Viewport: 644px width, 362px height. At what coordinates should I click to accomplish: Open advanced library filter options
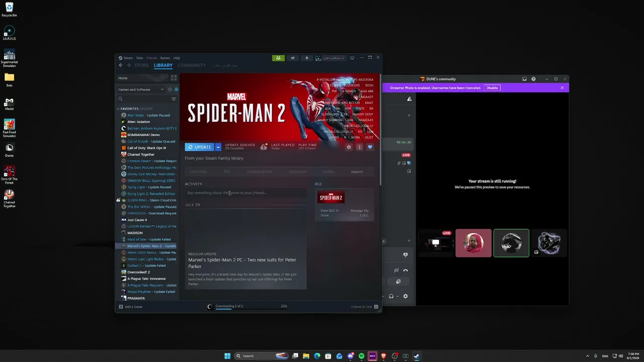174,99
